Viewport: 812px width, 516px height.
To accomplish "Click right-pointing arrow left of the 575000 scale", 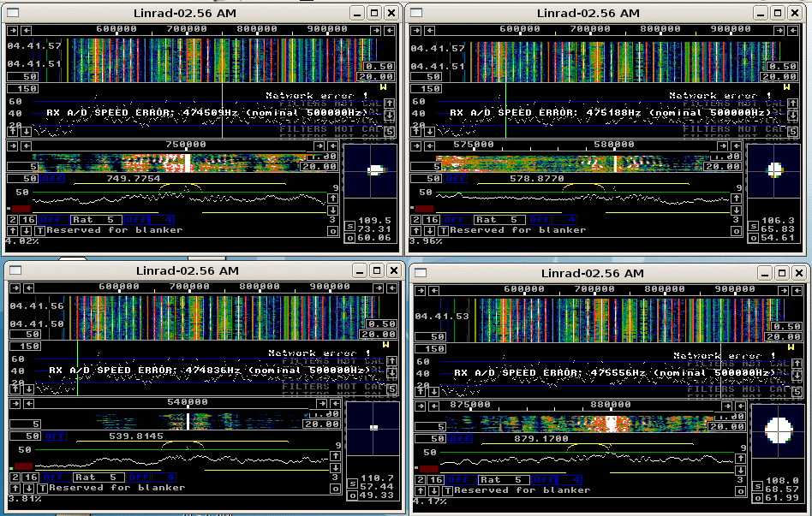I will pyautogui.click(x=415, y=146).
